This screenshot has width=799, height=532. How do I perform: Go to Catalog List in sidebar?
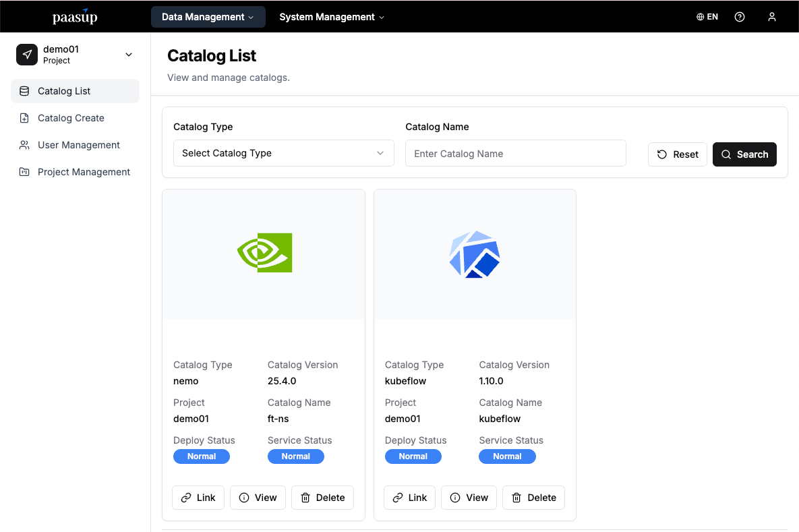[x=75, y=91]
